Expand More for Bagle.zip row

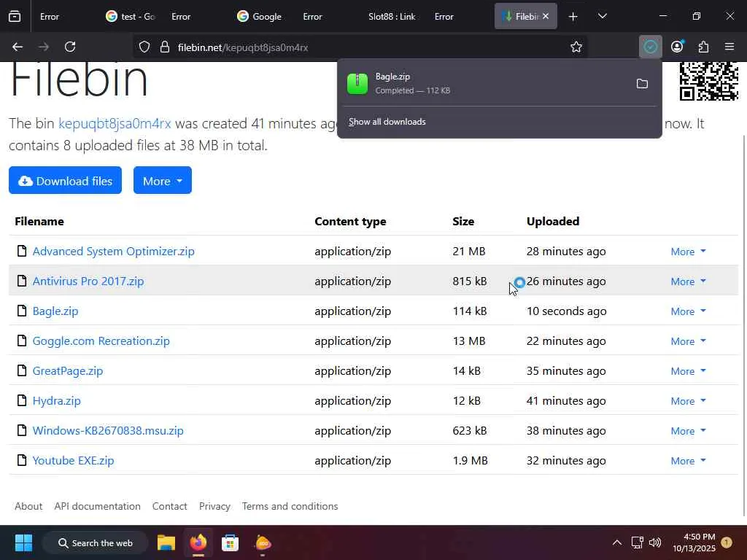click(x=688, y=311)
